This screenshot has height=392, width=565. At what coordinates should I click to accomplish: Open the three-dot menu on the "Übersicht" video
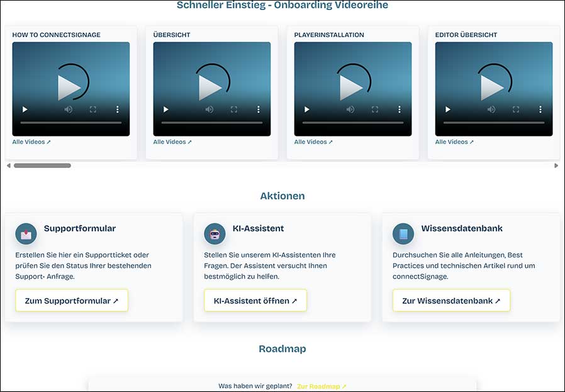(258, 109)
